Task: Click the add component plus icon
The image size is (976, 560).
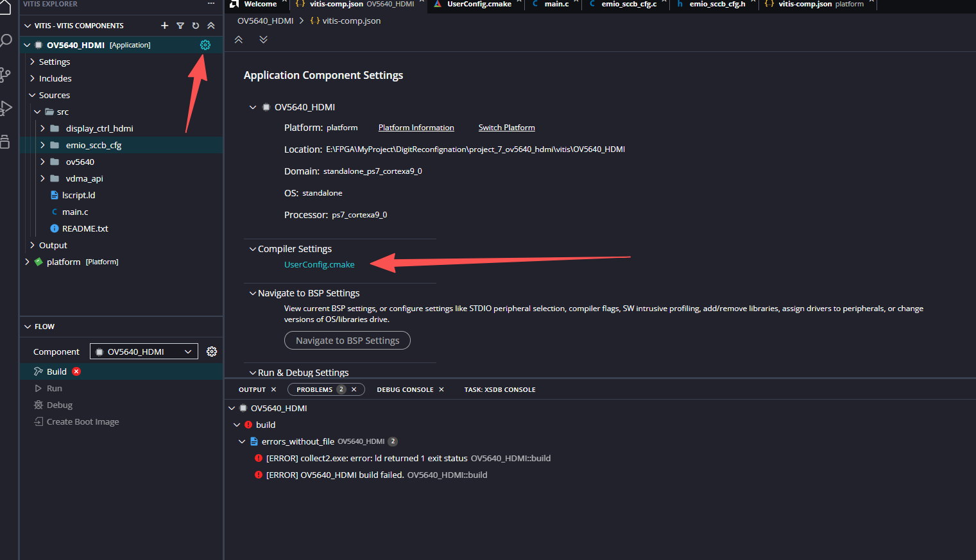Action: coord(164,26)
